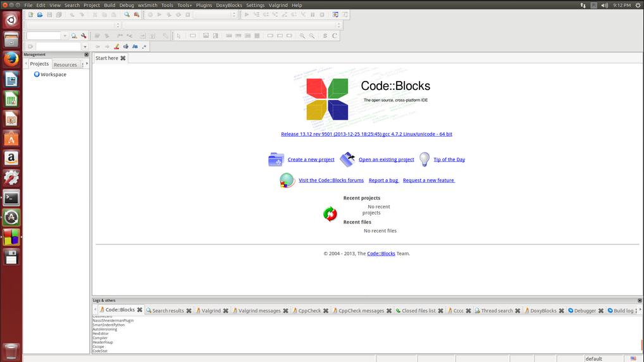Launch Firefox from the Ubuntu dock
The width and height of the screenshot is (644, 362).
[x=11, y=59]
